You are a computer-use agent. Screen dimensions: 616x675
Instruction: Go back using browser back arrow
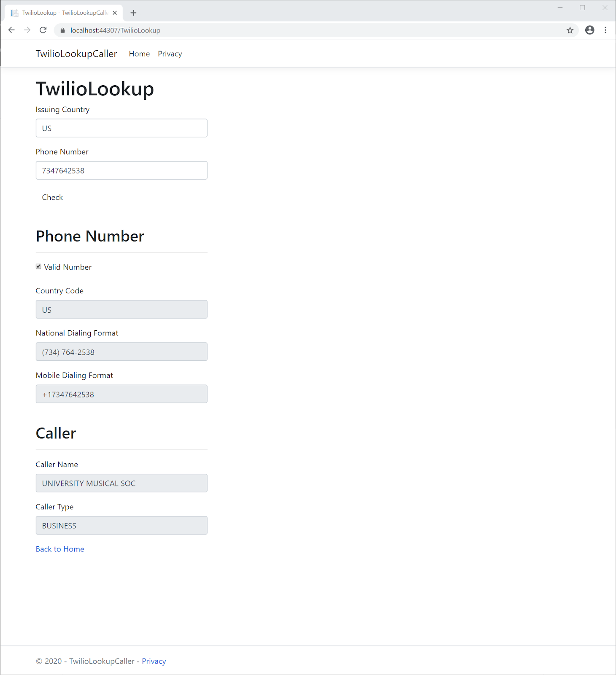coord(11,30)
